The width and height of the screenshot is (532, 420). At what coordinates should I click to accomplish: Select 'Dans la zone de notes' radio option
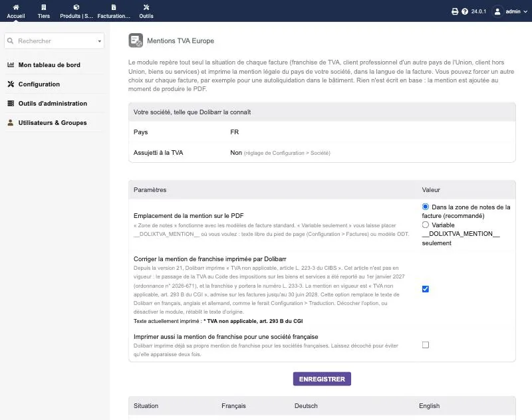pyautogui.click(x=425, y=207)
